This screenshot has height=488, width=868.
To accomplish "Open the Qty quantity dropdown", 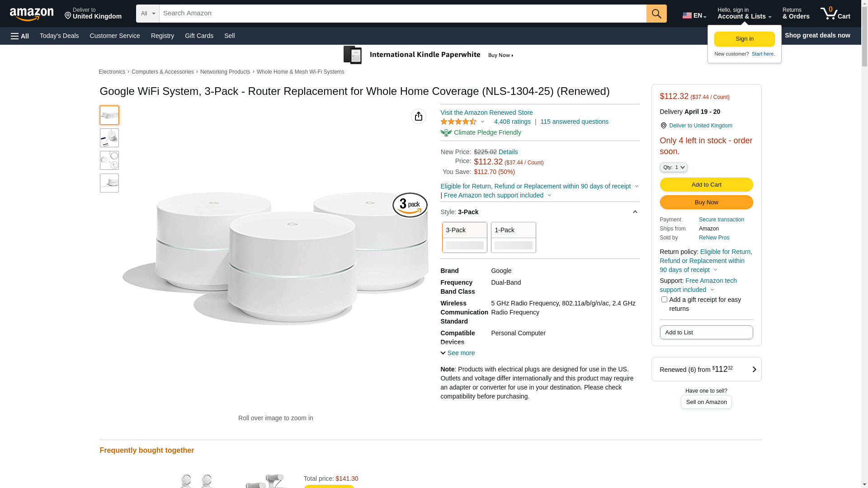I will coord(674,167).
